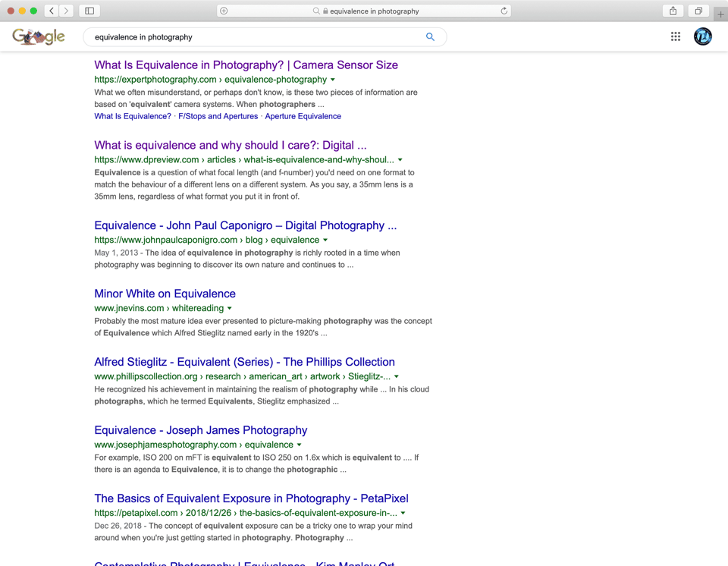
Task: Click the 'May 1, 2013' snippet date
Action: (116, 253)
